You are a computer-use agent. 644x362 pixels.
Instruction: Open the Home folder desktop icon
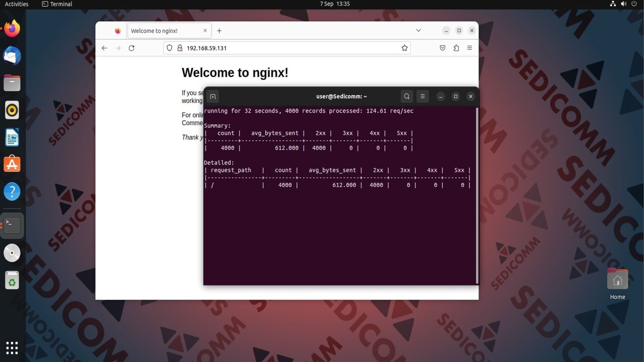coord(618,284)
